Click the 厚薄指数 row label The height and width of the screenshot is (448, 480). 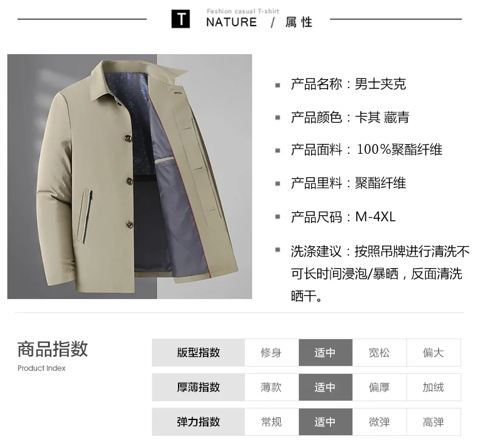(x=198, y=387)
